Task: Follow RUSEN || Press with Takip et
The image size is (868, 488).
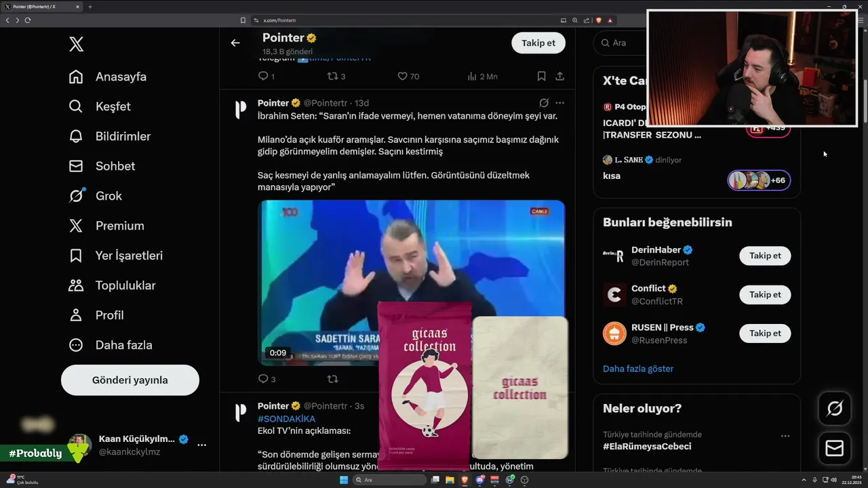Action: point(765,333)
